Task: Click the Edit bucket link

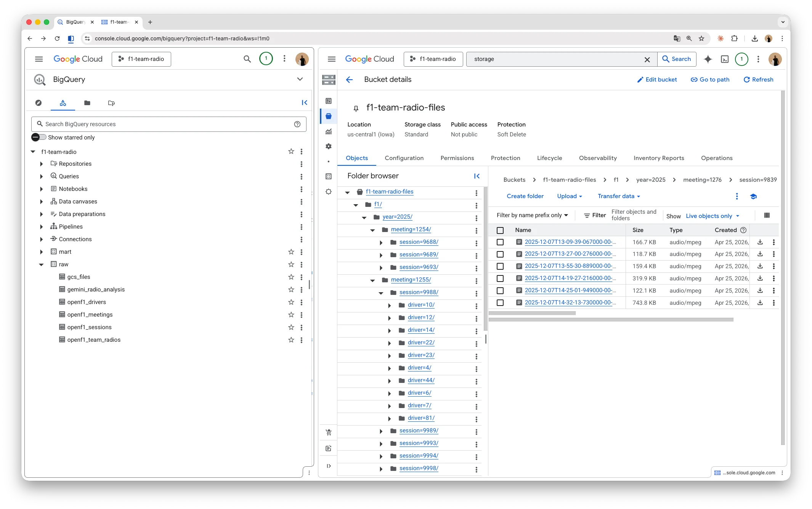Action: point(657,80)
